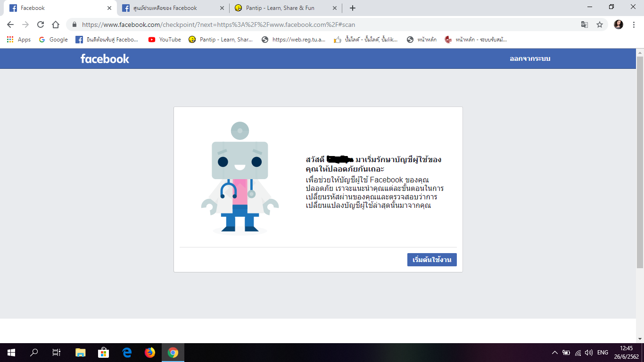Click the address bar URL field

point(325,25)
